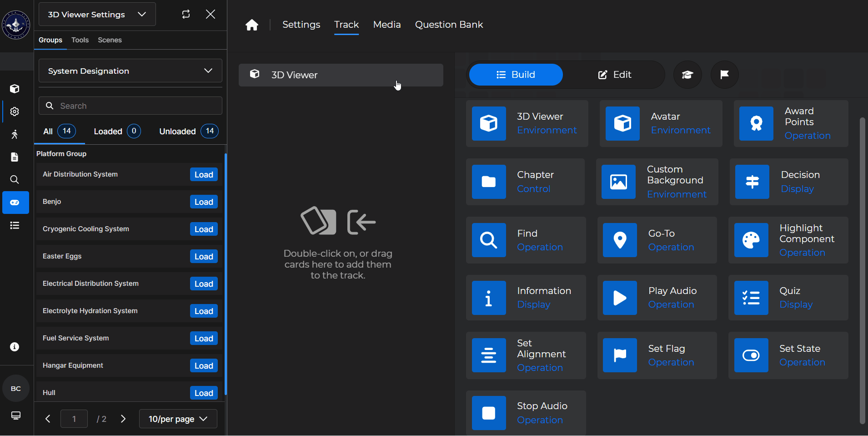Show All 14 groups filter
Viewport: 868px width, 436px height.
coord(60,132)
